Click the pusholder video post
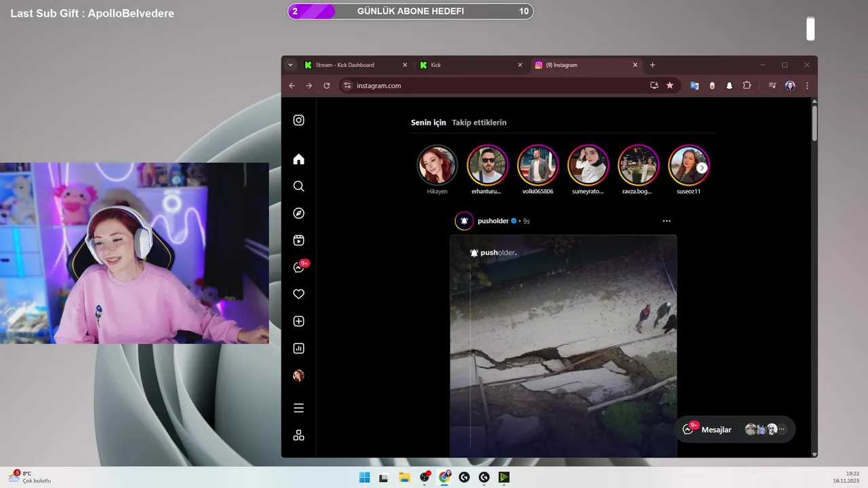 pyautogui.click(x=563, y=346)
